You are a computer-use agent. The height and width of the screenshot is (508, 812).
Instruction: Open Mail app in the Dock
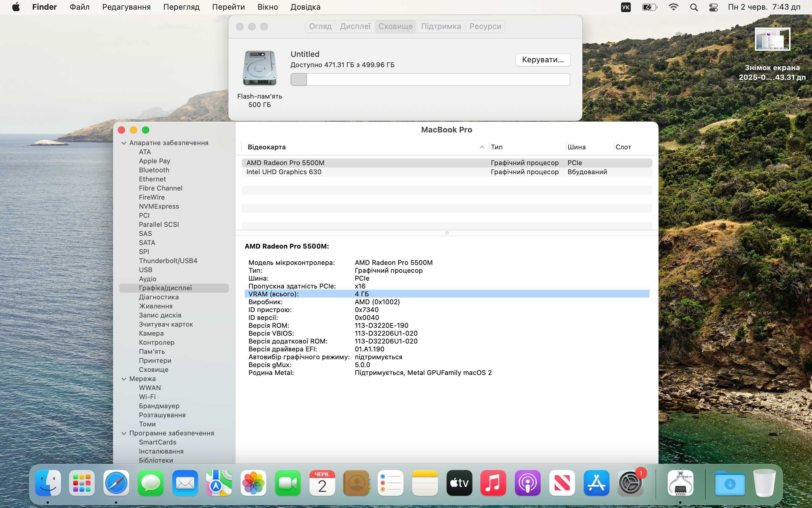[185, 483]
